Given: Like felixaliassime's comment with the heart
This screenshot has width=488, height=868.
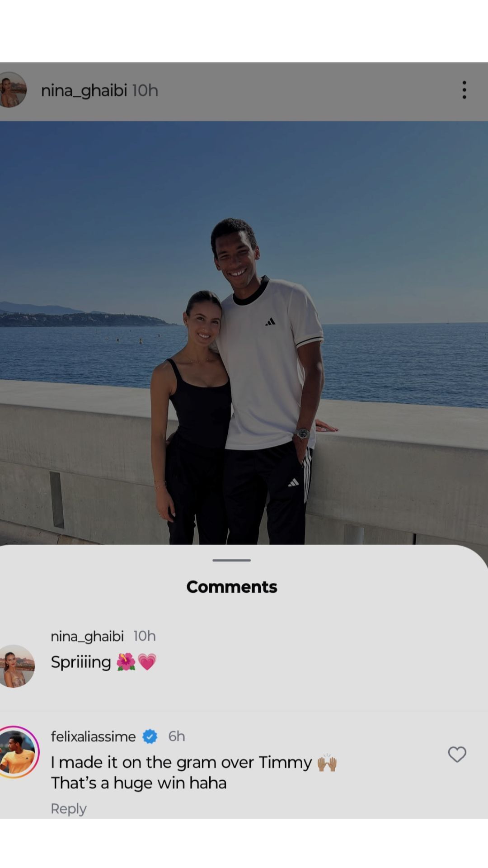Looking at the screenshot, I should (x=457, y=754).
